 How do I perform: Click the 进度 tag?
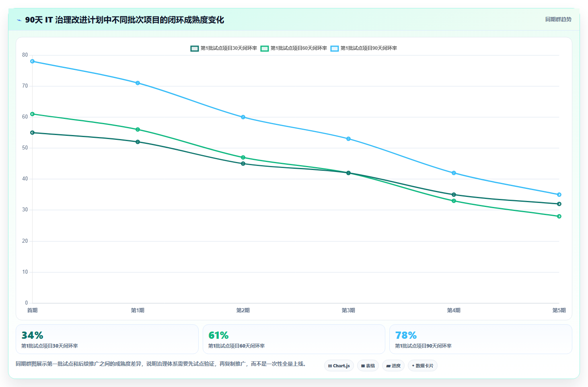tap(393, 366)
